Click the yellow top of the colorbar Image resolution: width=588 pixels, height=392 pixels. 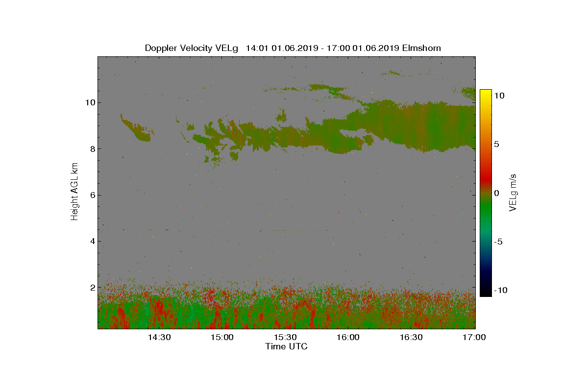coord(485,94)
